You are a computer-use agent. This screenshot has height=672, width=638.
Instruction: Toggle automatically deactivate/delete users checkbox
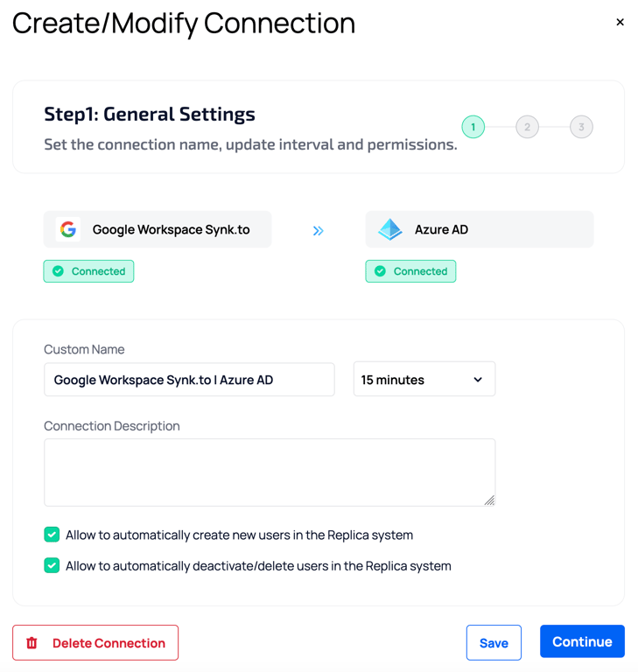click(x=53, y=566)
